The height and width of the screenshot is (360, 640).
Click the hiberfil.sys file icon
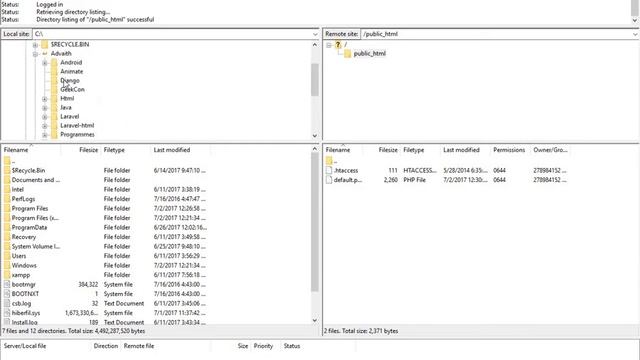(7, 313)
